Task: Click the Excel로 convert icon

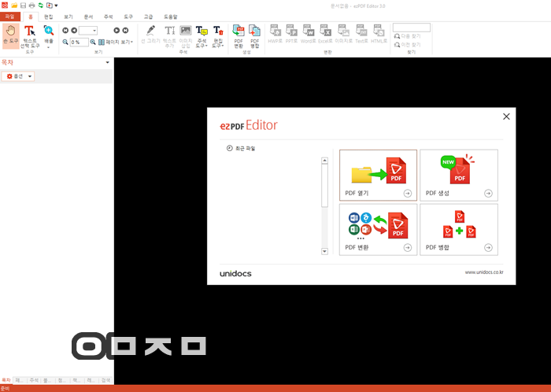Action: pyautogui.click(x=325, y=35)
